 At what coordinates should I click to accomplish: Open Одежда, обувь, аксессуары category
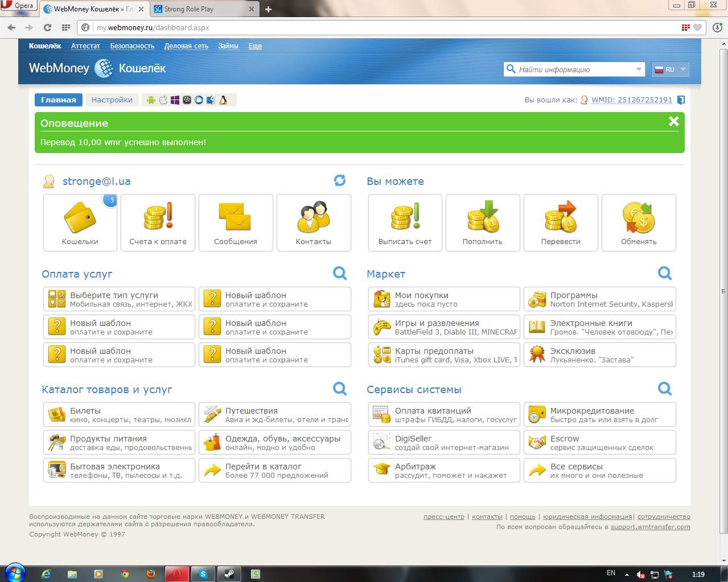pos(275,443)
